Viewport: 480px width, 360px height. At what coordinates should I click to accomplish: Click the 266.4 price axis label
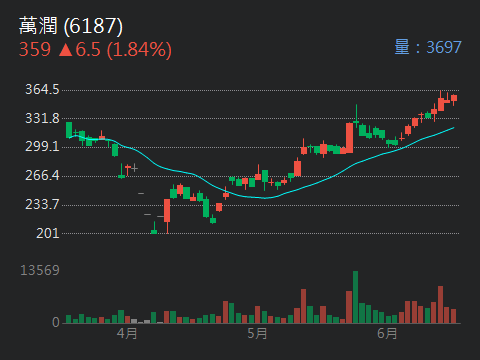coord(42,175)
